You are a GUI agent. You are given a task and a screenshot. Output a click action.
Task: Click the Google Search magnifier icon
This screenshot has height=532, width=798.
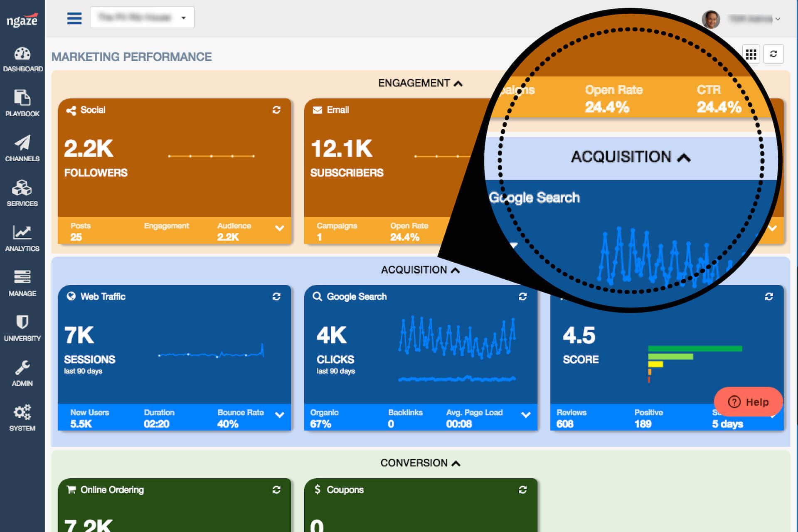[x=317, y=296]
